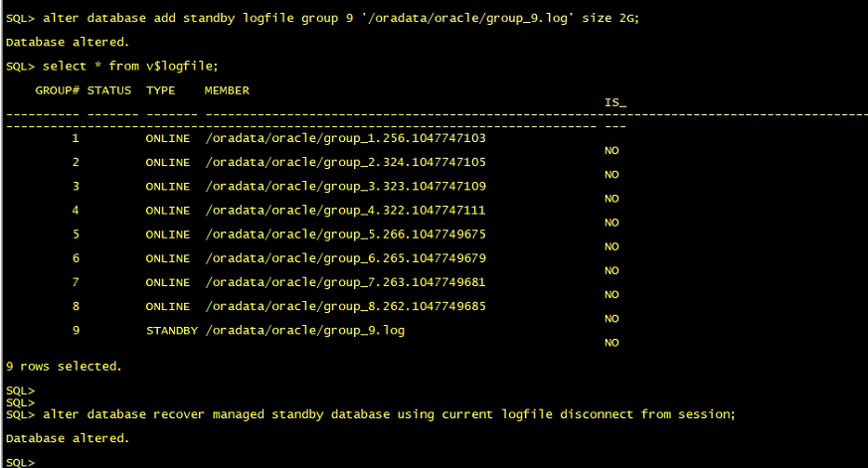Viewport: 868px width, 468px height.
Task: Click the GROUP# column header
Action: point(57,90)
